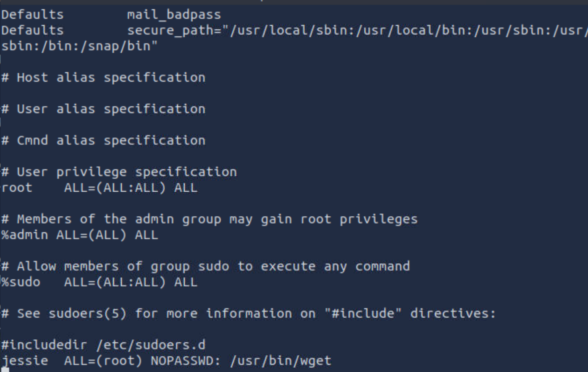Image resolution: width=588 pixels, height=372 pixels.
Task: Click the '/usr/bin/wget' command path
Action: coord(280,361)
